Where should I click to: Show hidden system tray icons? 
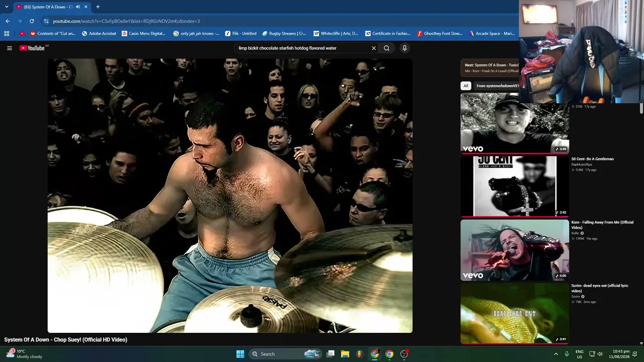pyautogui.click(x=556, y=354)
